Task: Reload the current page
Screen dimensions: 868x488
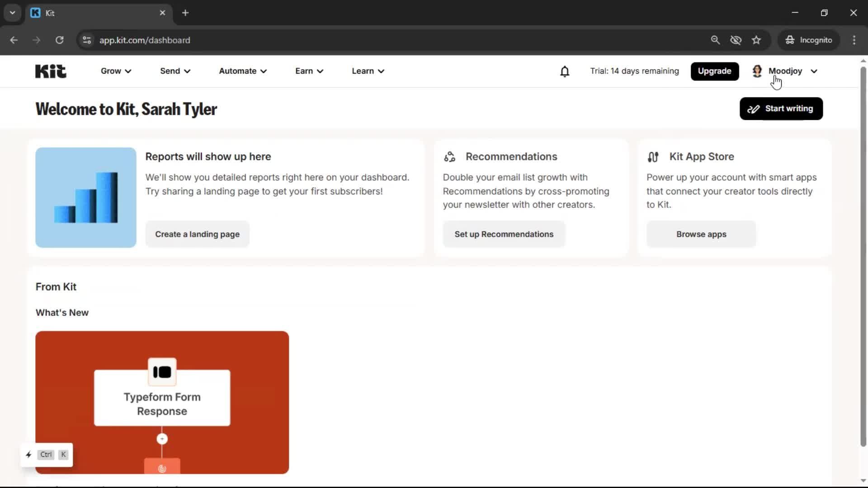Action: [x=59, y=40]
